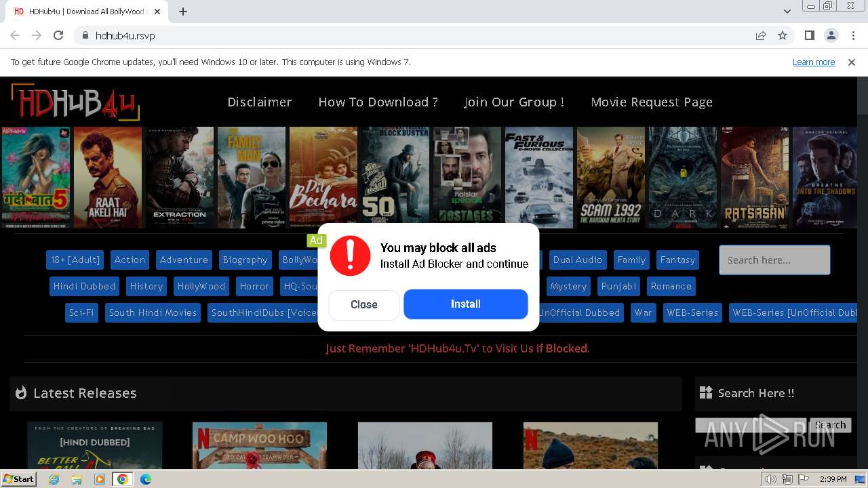Launch Internet Explorer from the taskbar
868x488 pixels.
point(54,479)
